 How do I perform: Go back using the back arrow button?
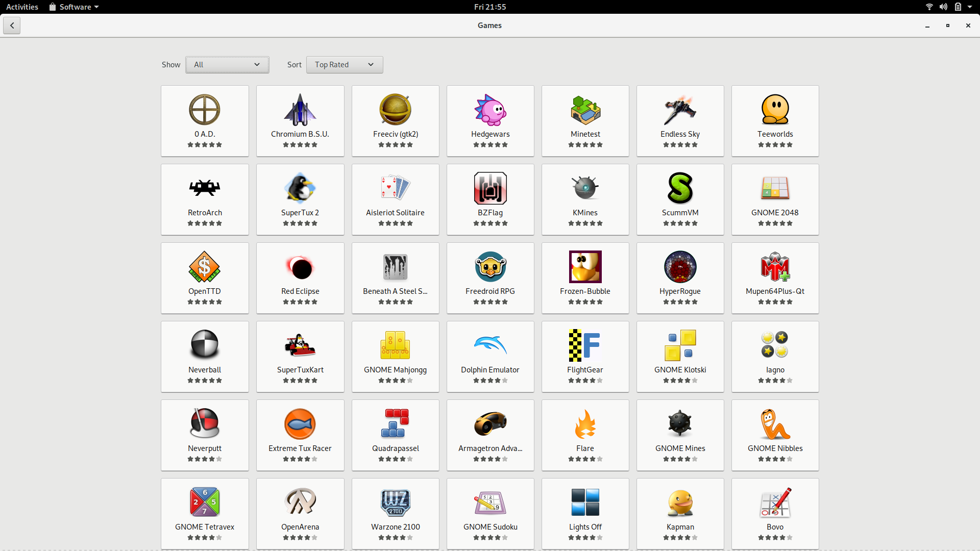click(12, 26)
